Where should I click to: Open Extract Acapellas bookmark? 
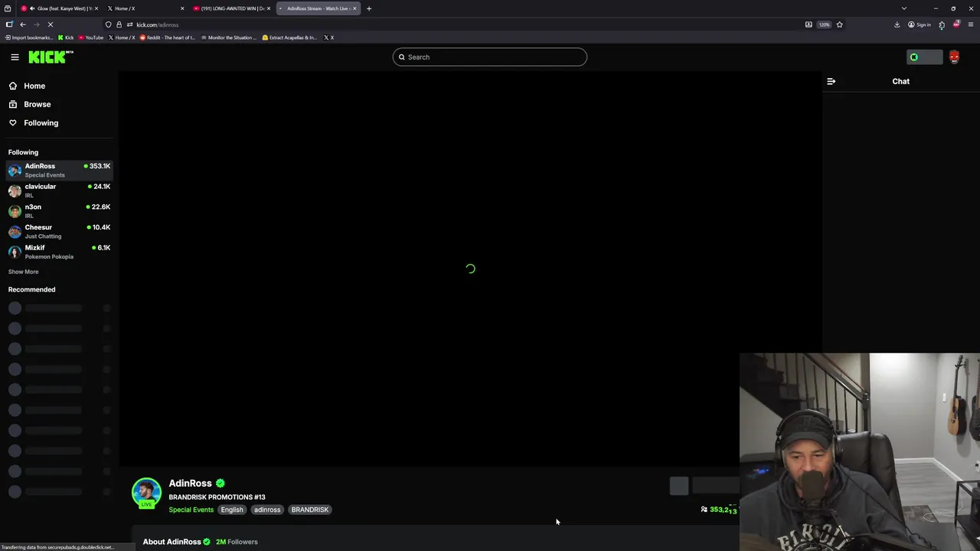(x=289, y=37)
